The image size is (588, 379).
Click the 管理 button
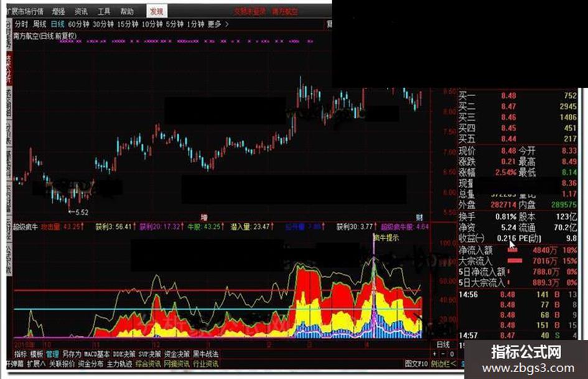[x=52, y=354]
